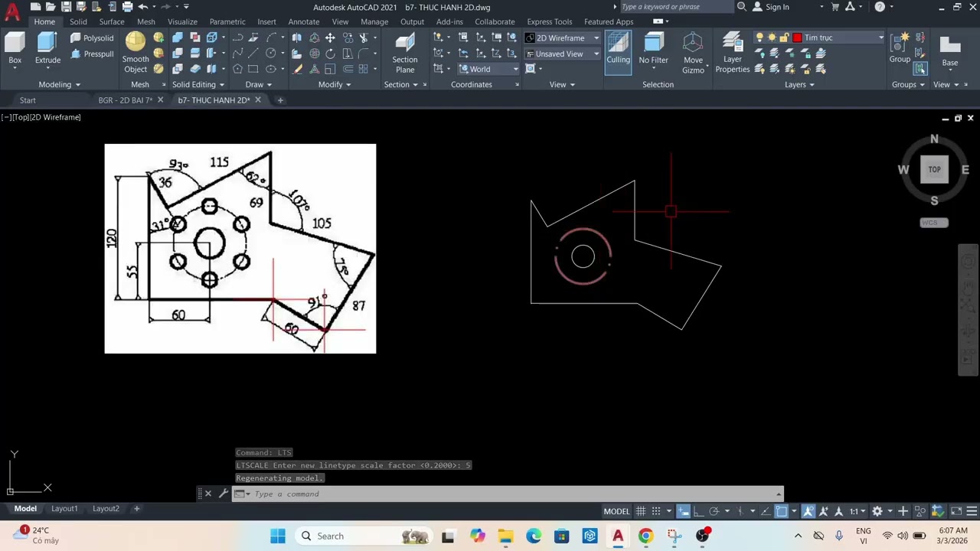The height and width of the screenshot is (551, 980).
Task: Open the Solid ribbon tab
Action: (78, 21)
